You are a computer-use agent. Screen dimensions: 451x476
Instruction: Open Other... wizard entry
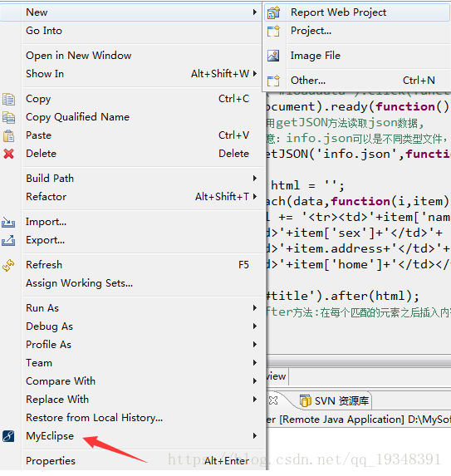357,81
